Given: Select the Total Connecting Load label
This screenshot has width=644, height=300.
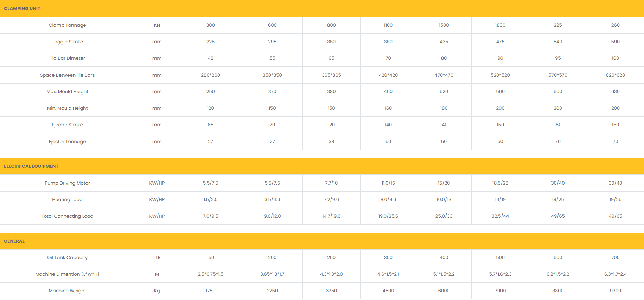Looking at the screenshot, I should tap(67, 216).
